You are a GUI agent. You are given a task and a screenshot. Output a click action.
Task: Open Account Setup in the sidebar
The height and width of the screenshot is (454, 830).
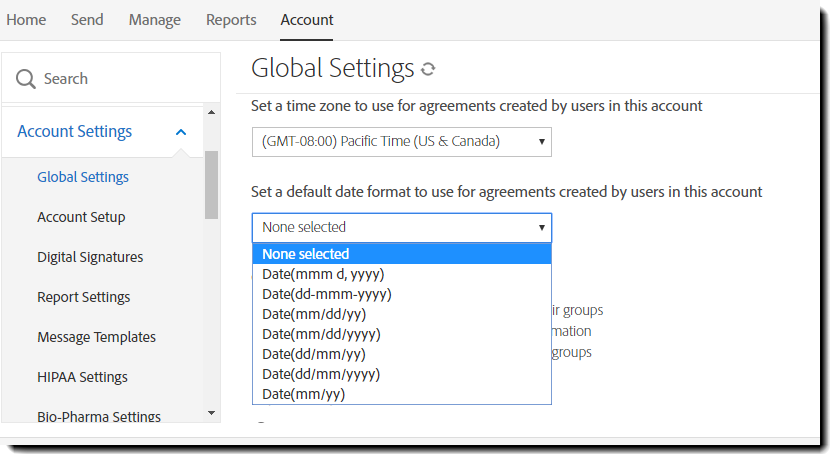click(x=81, y=217)
